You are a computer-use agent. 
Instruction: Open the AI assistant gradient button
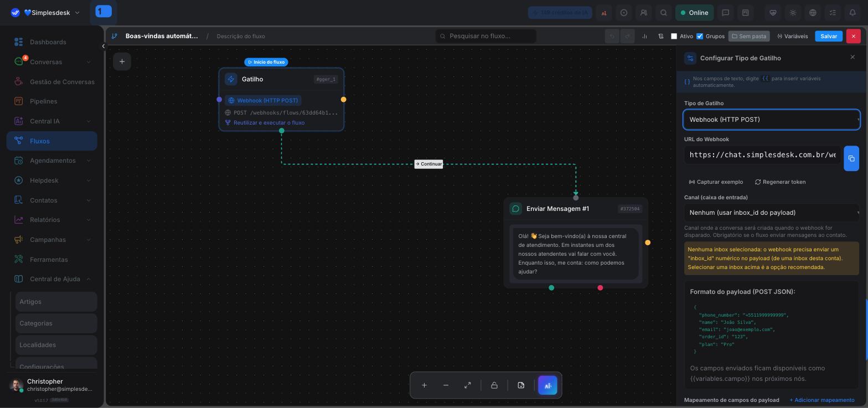click(547, 385)
